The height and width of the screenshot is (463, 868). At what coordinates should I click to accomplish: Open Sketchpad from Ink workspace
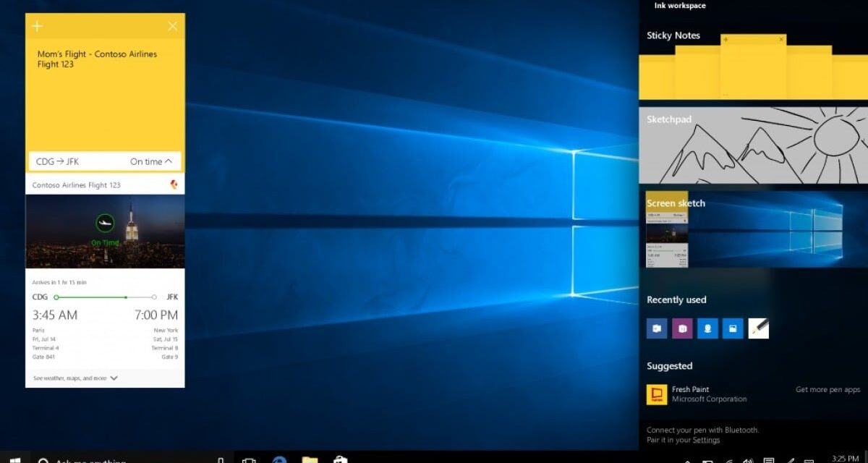[x=753, y=145]
